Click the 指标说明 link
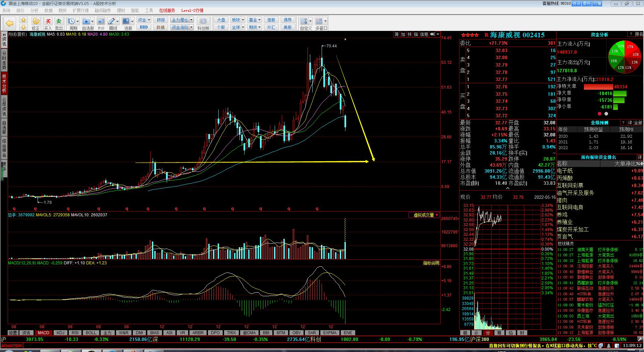 [x=431, y=263]
